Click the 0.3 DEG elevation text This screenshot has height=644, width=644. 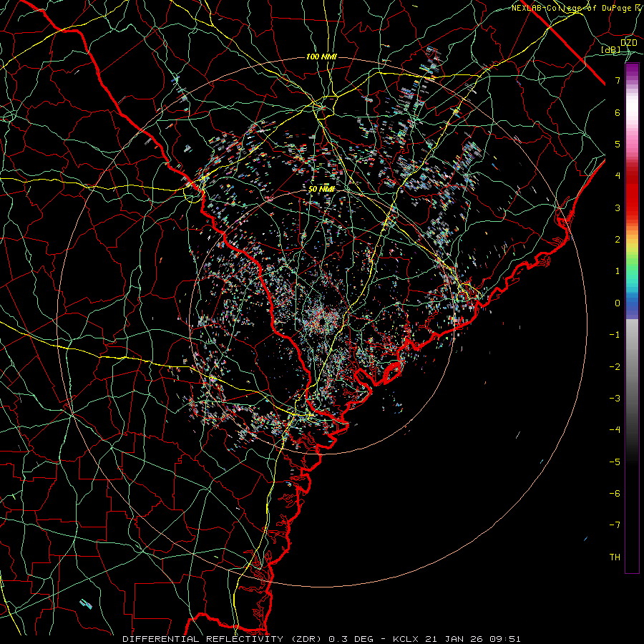click(x=351, y=639)
